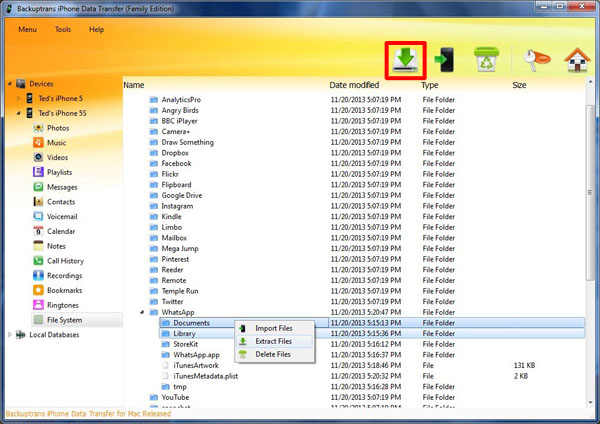Select the Documents folder under WhatsApp
The height and width of the screenshot is (424, 600).
(x=191, y=323)
